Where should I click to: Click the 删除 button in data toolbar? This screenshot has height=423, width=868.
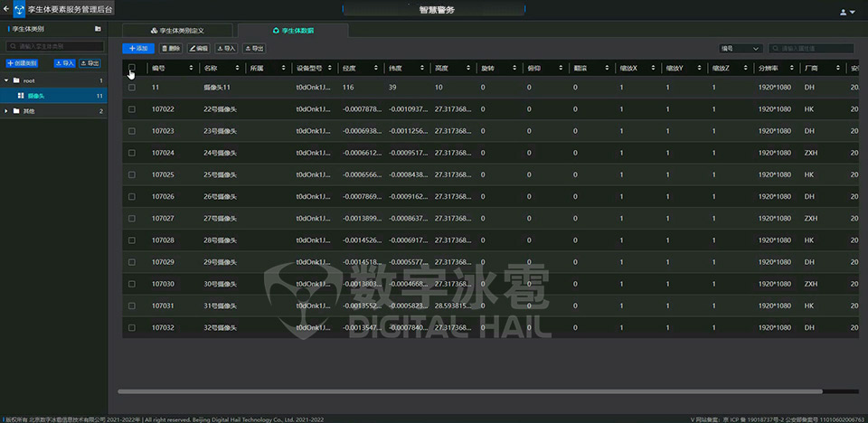pos(171,49)
